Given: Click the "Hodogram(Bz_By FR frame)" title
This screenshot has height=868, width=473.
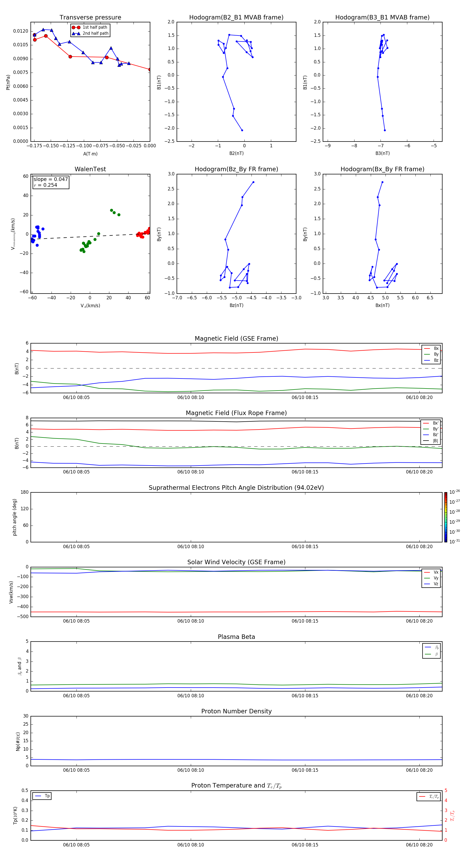Looking at the screenshot, I should click(x=236, y=169).
